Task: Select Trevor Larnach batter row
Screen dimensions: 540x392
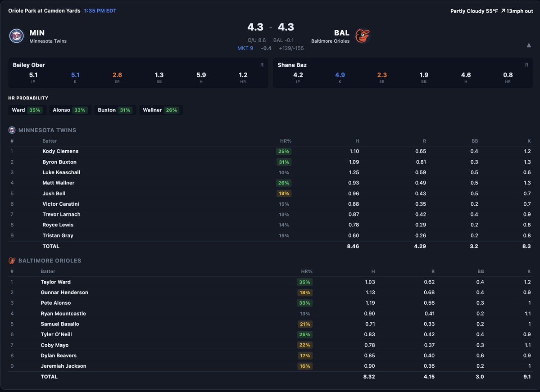Action: coord(270,214)
